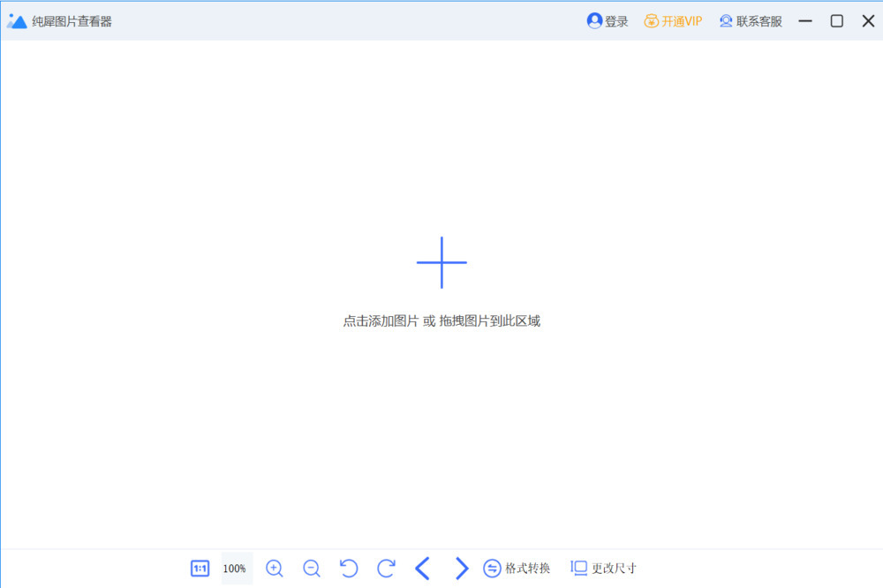Image resolution: width=883 pixels, height=588 pixels.
Task: Click the 1:1 actual size icon
Action: point(200,569)
